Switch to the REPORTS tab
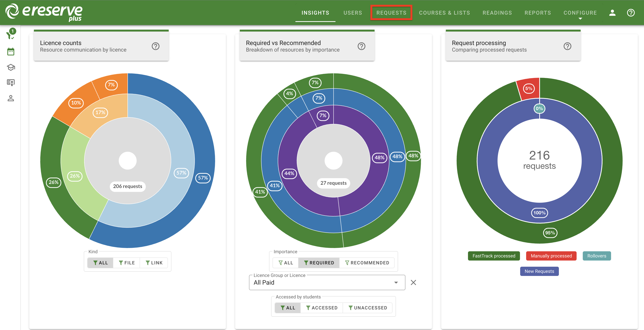 coord(538,13)
